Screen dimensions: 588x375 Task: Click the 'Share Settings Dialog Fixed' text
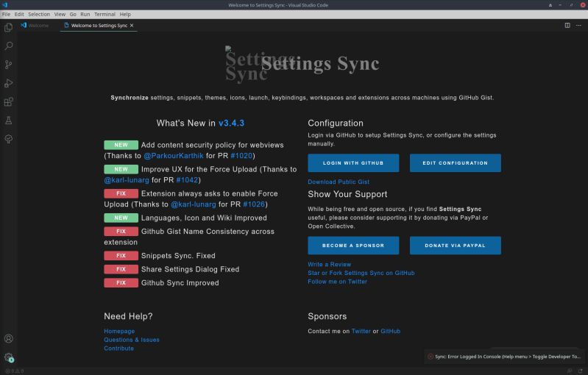[190, 269]
